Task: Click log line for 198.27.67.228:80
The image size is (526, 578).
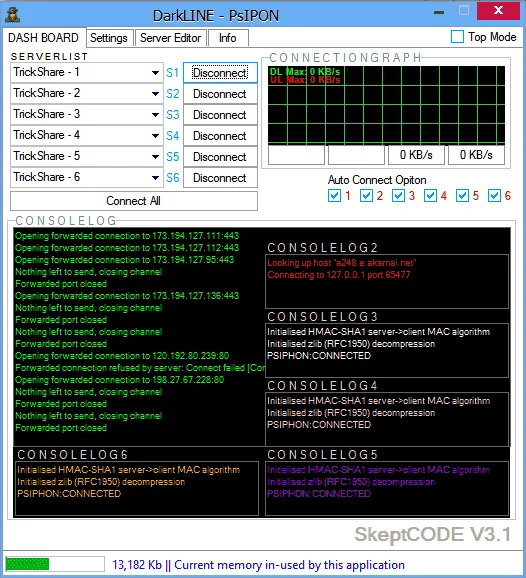Action: click(x=119, y=380)
